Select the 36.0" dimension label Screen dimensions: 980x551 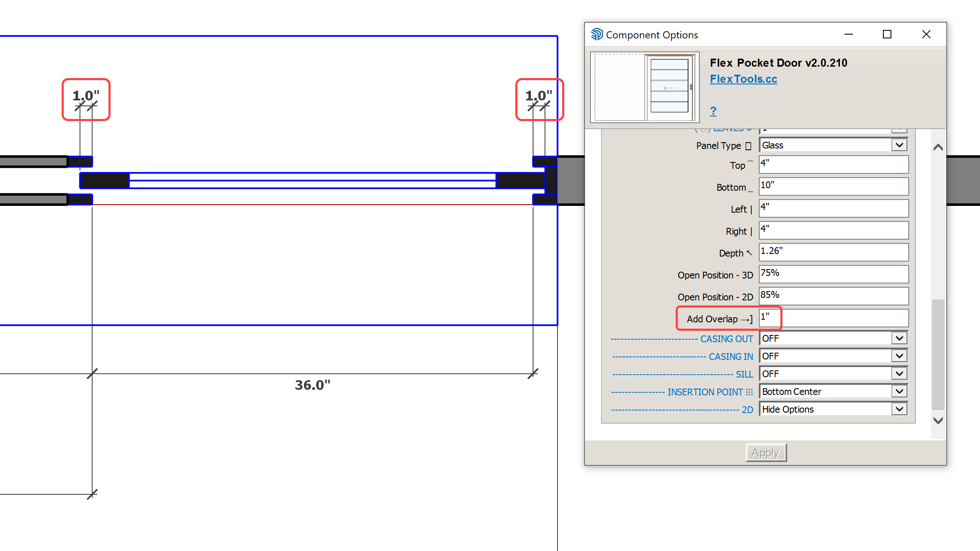coord(312,385)
